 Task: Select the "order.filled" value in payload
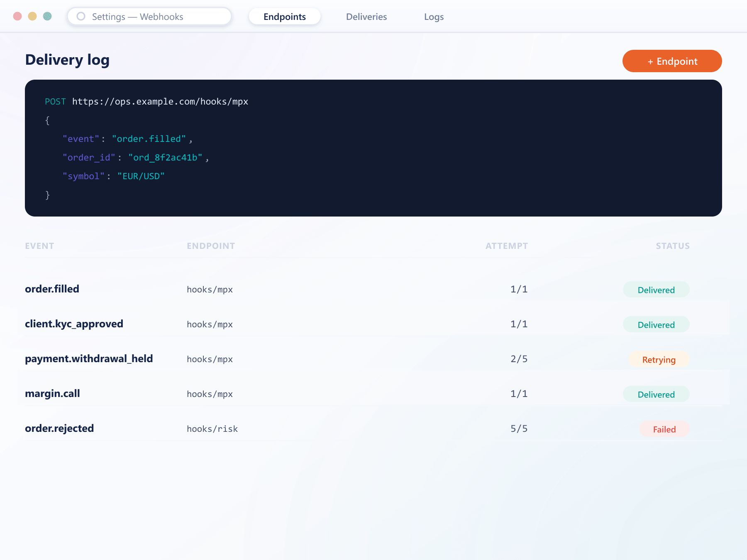coord(149,139)
